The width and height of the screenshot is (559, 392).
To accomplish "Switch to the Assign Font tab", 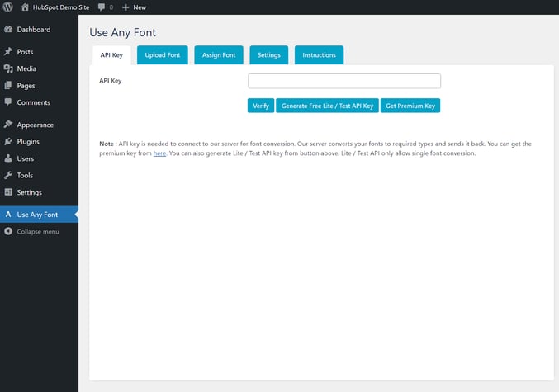I will click(x=219, y=55).
